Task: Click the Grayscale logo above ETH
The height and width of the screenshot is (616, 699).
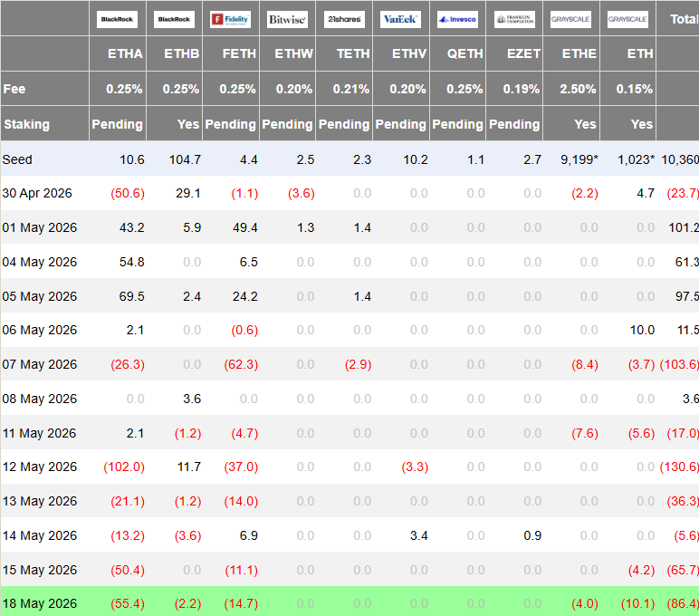Action: (x=627, y=19)
